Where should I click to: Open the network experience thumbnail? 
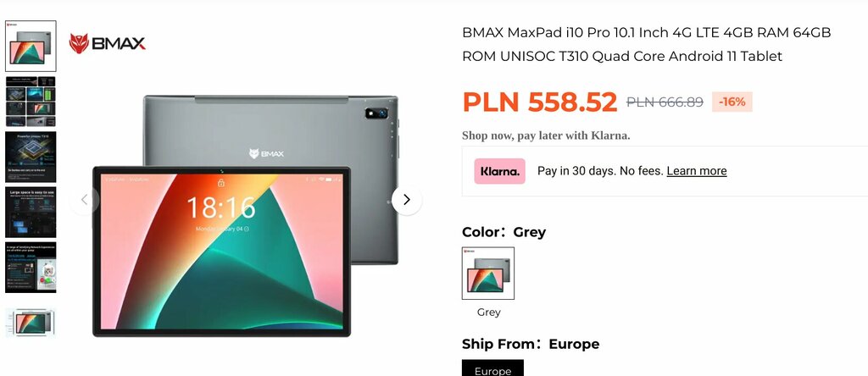click(x=31, y=267)
